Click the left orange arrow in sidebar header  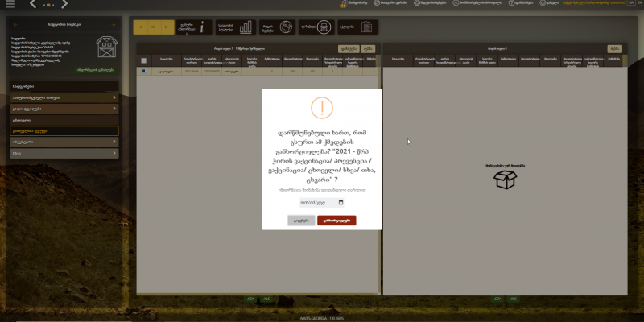tap(15, 25)
